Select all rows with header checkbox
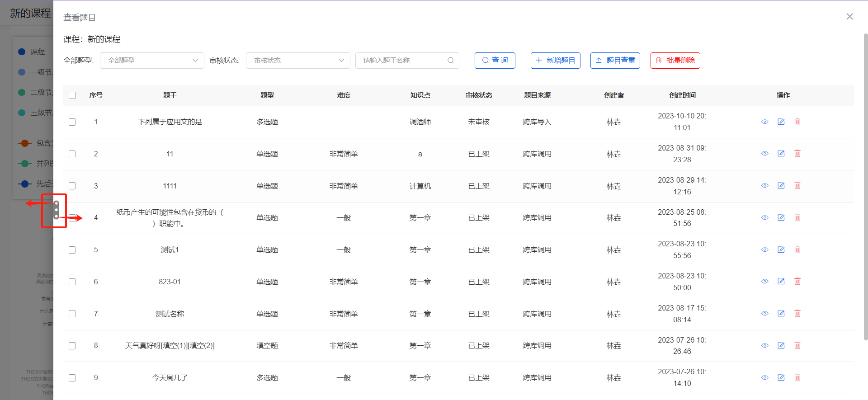Viewport: 868px width, 400px height. (x=72, y=95)
